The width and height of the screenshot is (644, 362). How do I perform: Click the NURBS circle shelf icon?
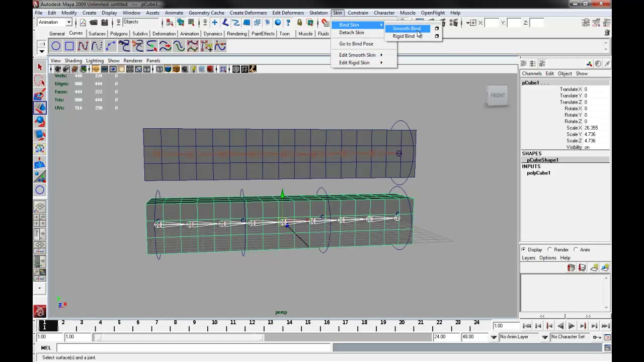click(x=56, y=46)
